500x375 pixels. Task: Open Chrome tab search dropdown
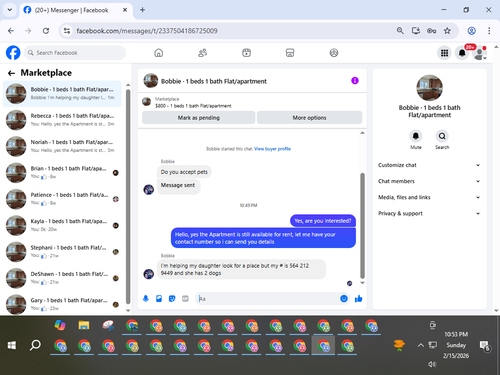pos(10,10)
